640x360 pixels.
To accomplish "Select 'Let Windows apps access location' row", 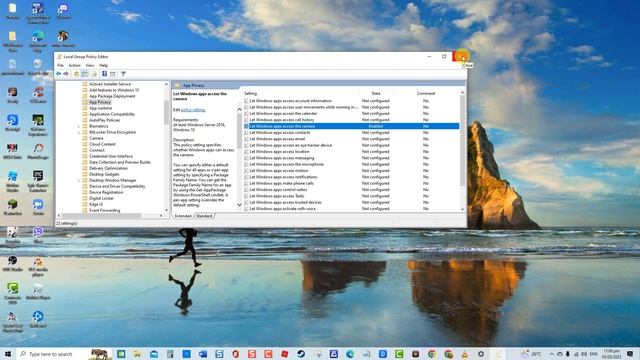I will (x=351, y=151).
